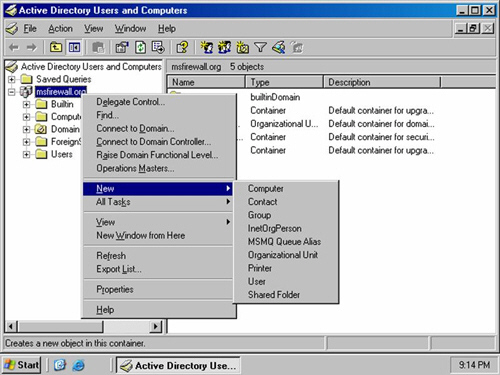Click the Up one level folder icon
This screenshot has height=375, width=500.
(x=56, y=47)
